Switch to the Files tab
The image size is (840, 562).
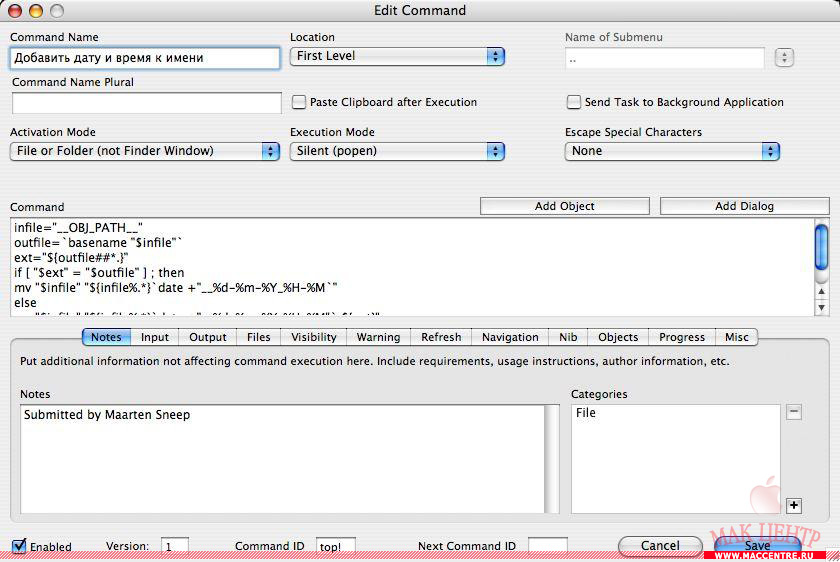point(259,337)
